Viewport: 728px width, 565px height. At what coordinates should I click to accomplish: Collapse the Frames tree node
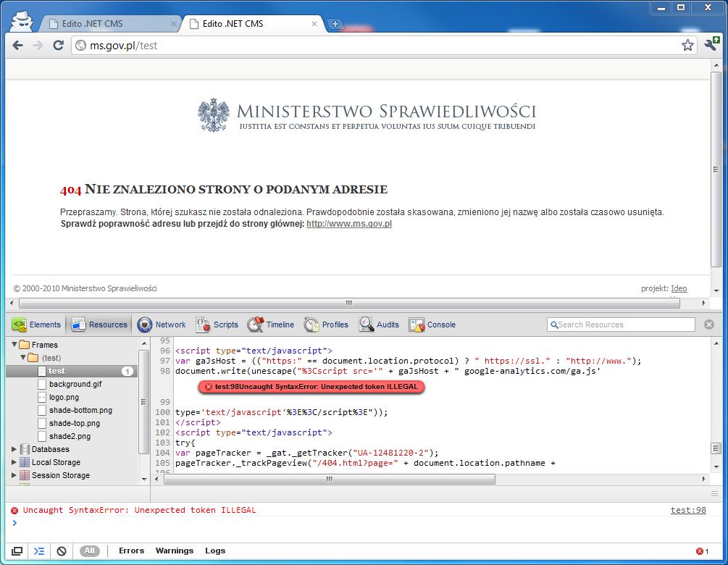(14, 345)
